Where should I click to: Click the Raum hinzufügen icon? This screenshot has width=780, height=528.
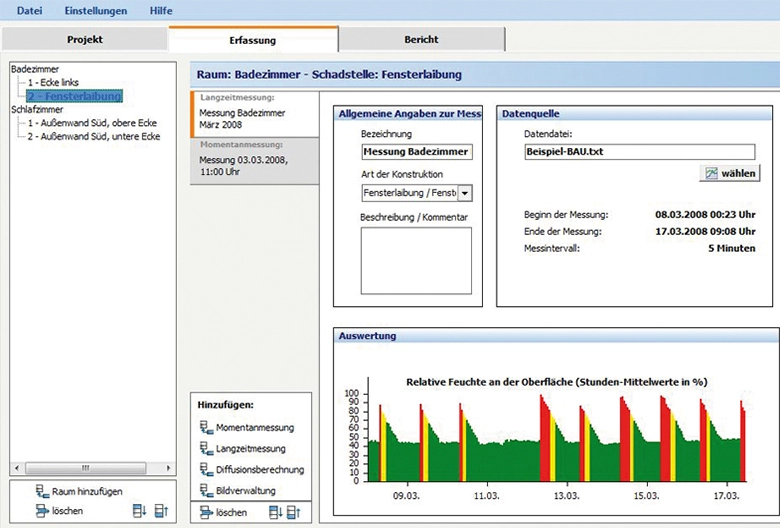pos(42,491)
